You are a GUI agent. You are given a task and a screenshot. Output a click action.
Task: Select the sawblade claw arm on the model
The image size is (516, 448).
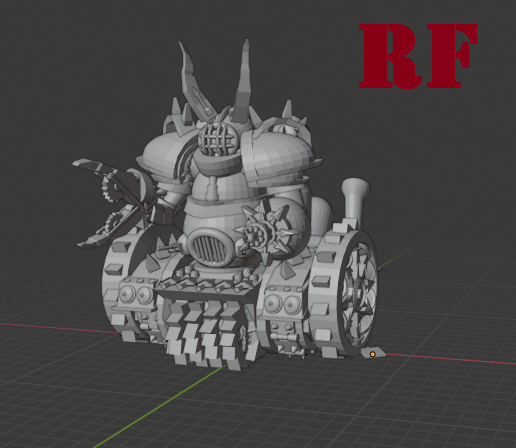coord(112,203)
